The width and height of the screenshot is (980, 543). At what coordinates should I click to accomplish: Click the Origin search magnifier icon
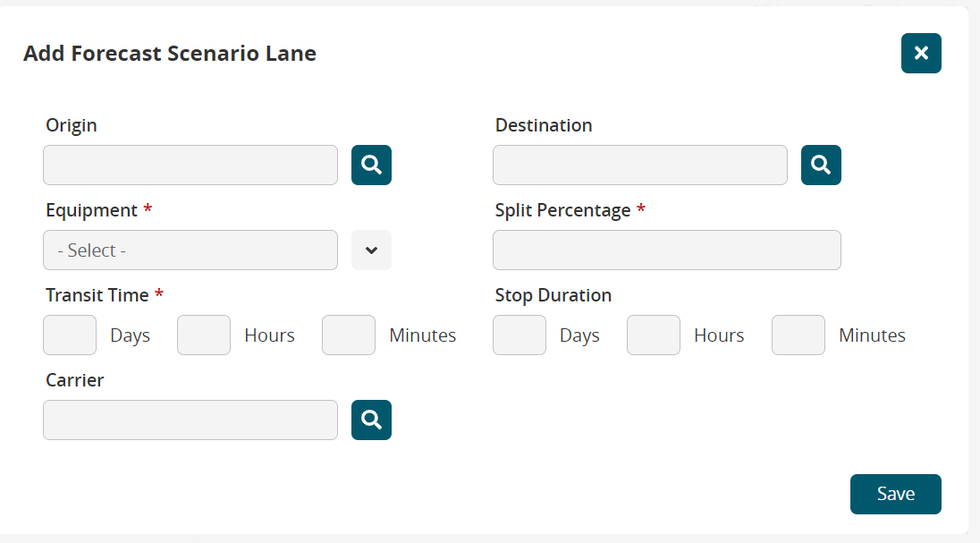pos(371,165)
